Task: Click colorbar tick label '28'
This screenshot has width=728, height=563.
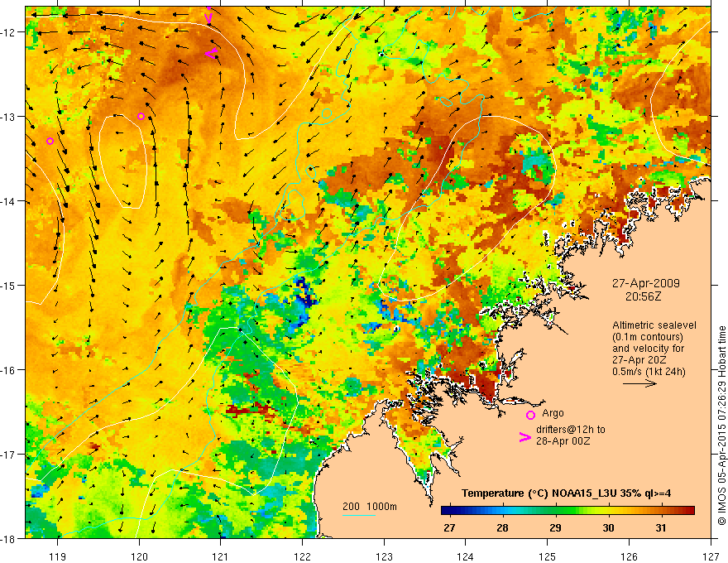Action: coord(502,528)
